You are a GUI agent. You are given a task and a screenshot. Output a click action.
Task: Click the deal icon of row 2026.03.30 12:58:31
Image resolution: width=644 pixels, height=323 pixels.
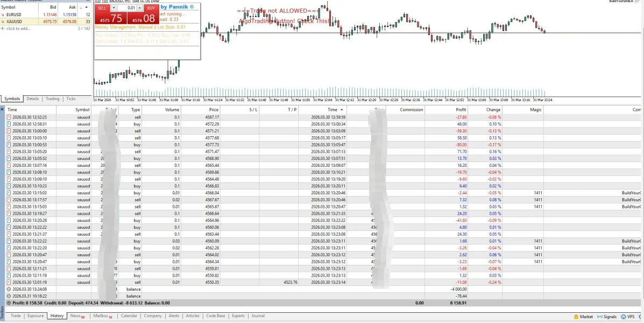pyautogui.click(x=9, y=124)
